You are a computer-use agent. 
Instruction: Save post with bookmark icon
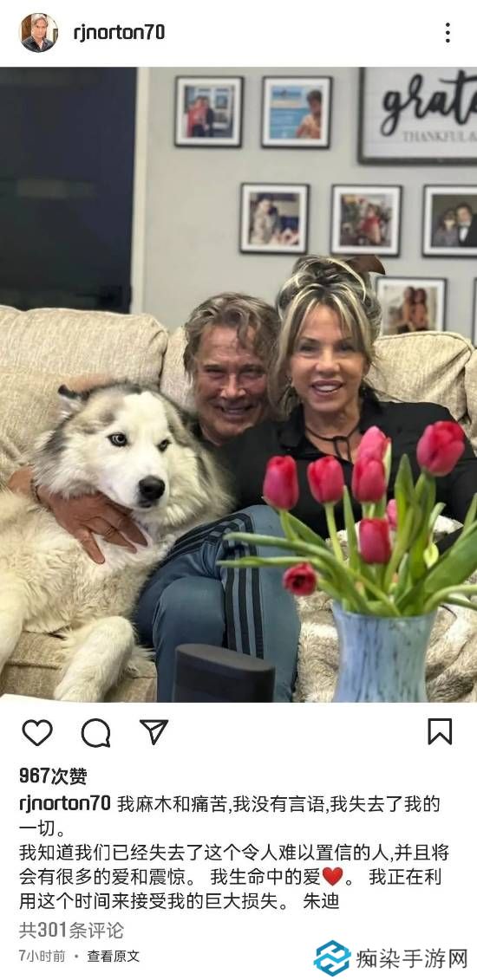click(x=440, y=731)
